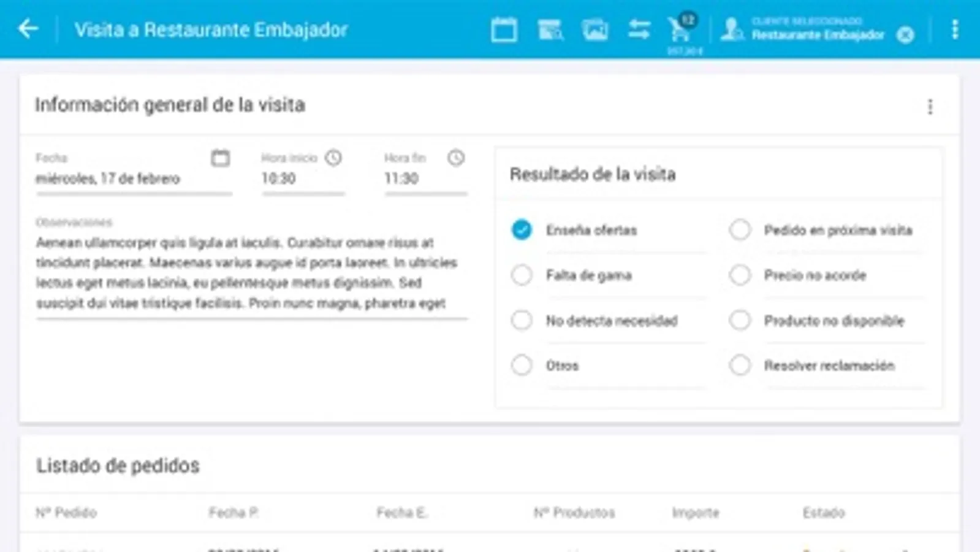The image size is (980, 552).
Task: Toggle the Enseña ofertas option
Action: pos(522,230)
